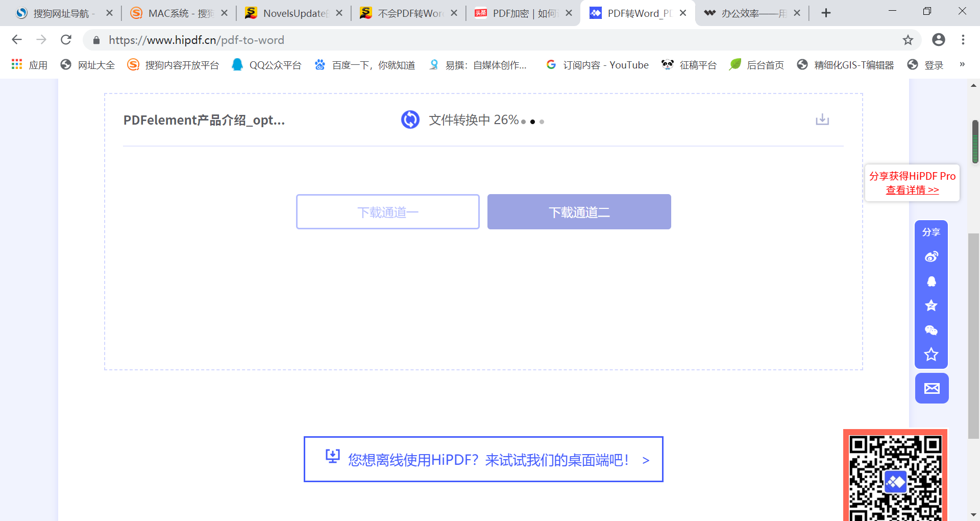Screen dimensions: 980x521
Task: Share to QQ via the bell-shaped icon
Action: (931, 281)
